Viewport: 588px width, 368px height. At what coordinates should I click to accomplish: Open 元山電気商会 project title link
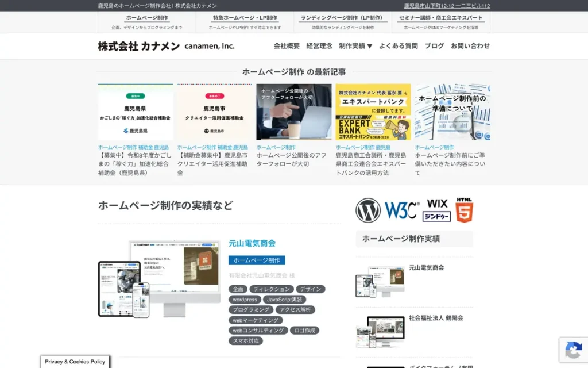[252, 243]
